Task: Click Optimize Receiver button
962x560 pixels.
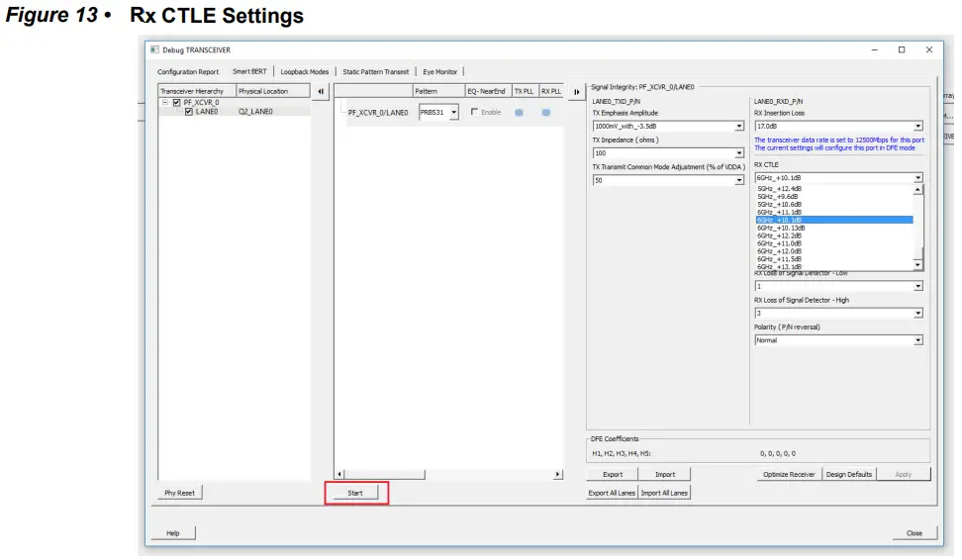Action: tap(789, 474)
